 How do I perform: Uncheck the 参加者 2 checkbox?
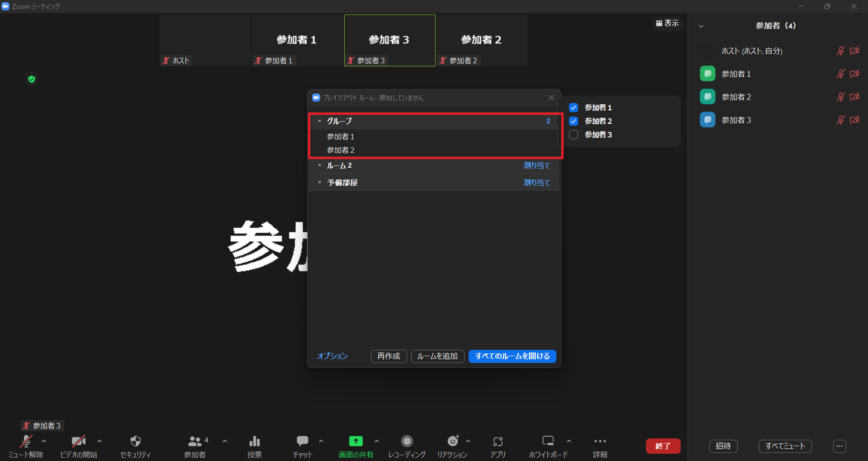pyautogui.click(x=574, y=121)
